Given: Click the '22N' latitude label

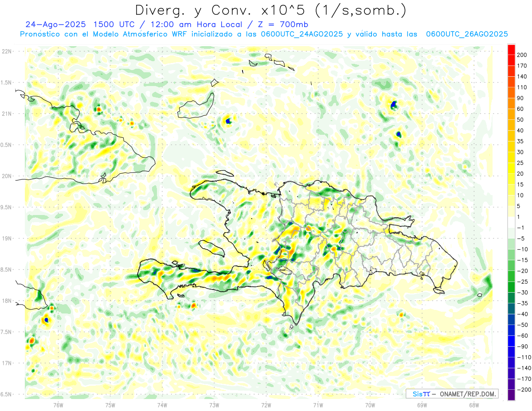Looking at the screenshot, I should click(8, 51).
